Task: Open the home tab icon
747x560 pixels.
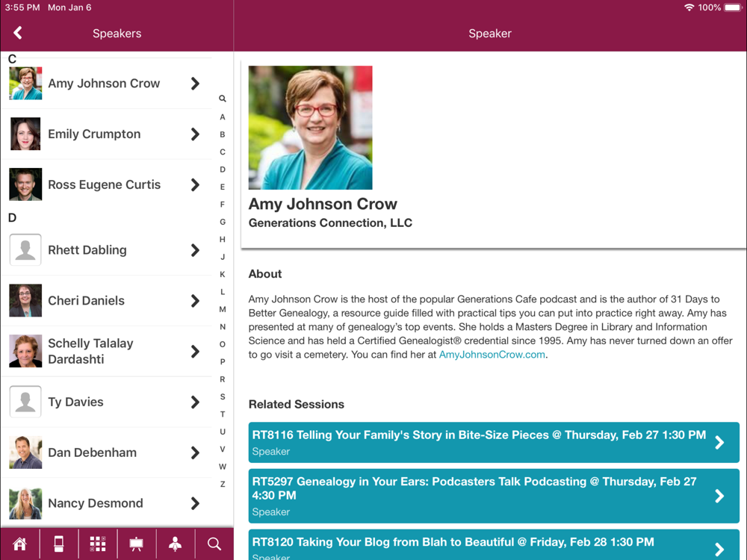Action: click(19, 544)
